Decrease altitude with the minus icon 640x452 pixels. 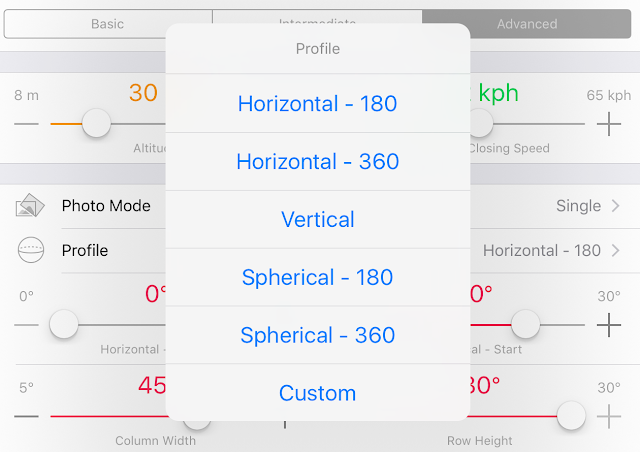pos(26,124)
